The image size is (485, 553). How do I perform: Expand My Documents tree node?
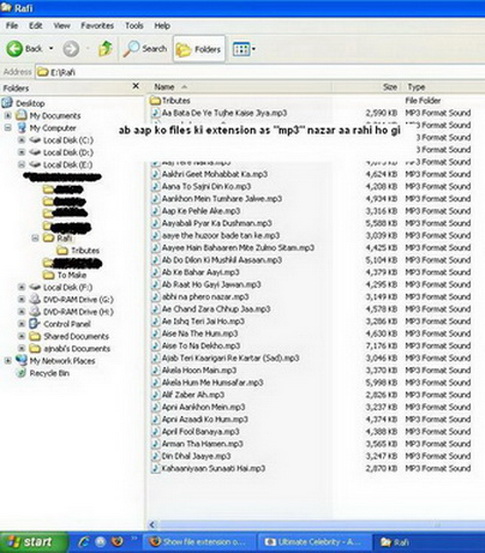(8, 115)
